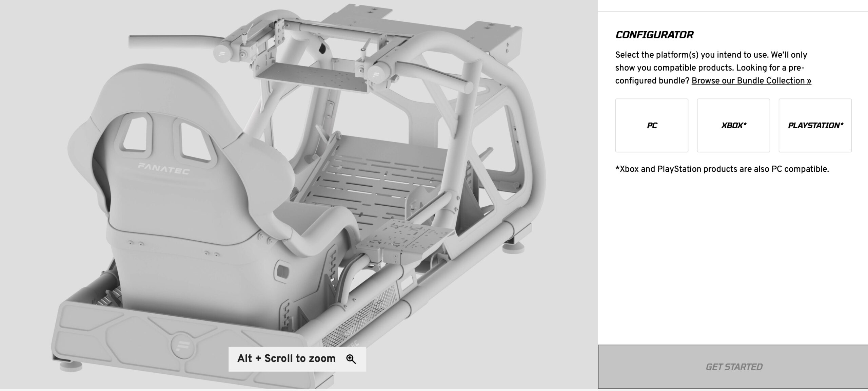Screen dimensions: 868x391
Task: Click the CONFIGURATOR heading
Action: tap(654, 35)
